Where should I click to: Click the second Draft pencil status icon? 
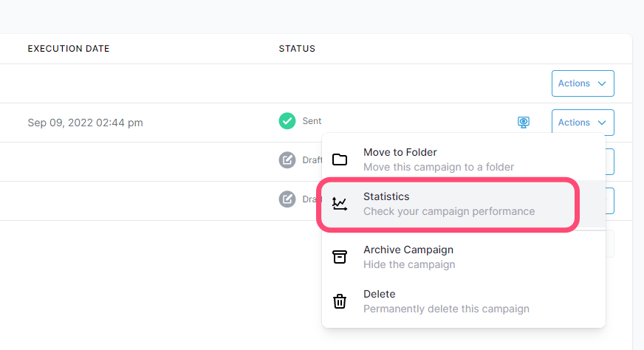click(287, 199)
